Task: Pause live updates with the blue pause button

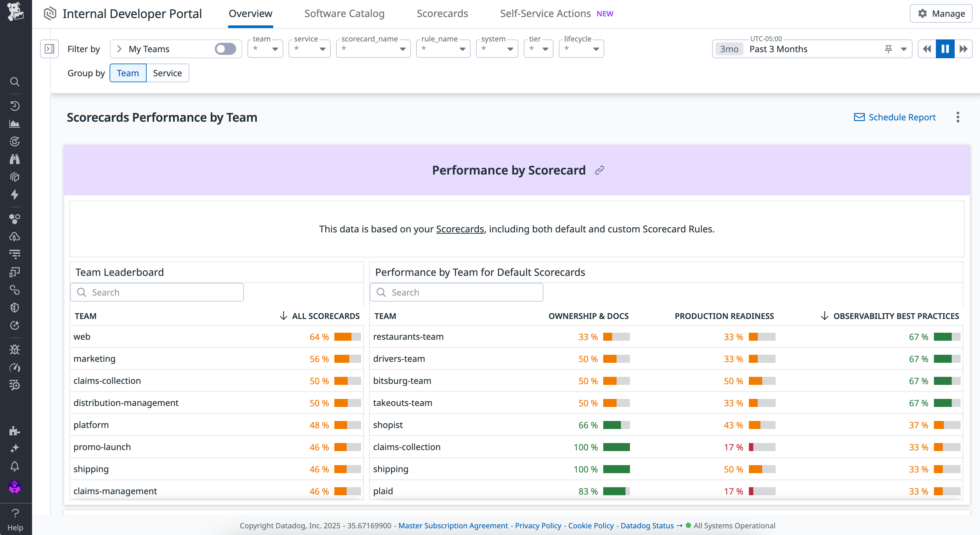Action: (945, 49)
